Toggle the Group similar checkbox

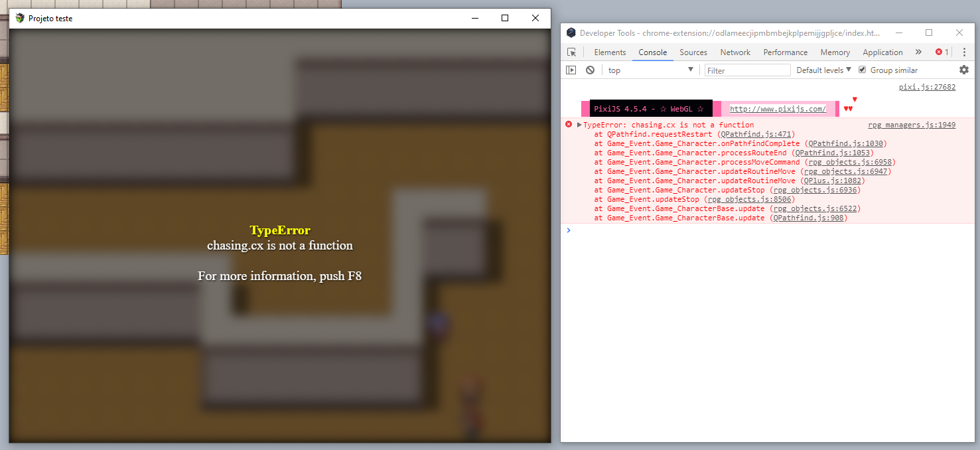click(x=863, y=70)
